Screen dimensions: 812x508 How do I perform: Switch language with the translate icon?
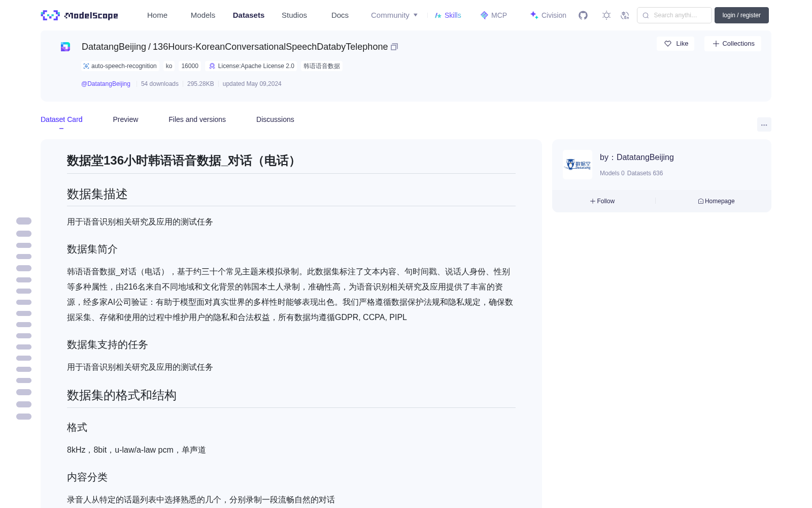click(625, 15)
